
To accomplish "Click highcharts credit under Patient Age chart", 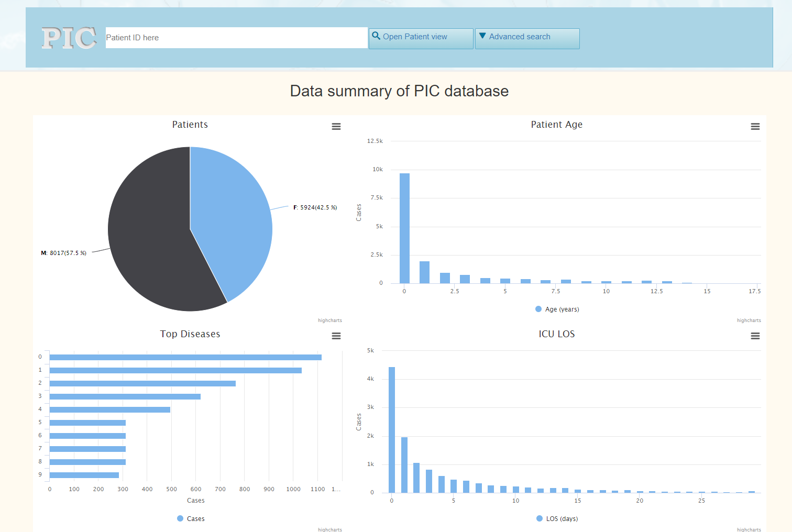I will (x=749, y=320).
